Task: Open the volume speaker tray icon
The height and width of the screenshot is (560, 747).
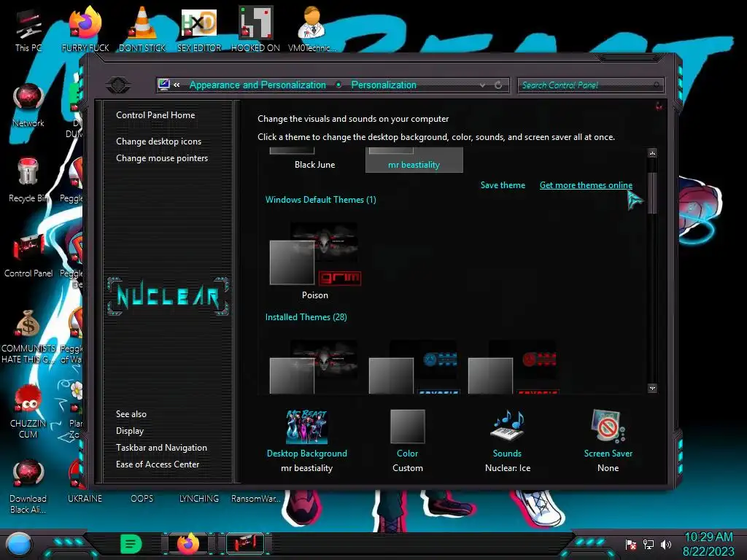Action: coord(666,544)
